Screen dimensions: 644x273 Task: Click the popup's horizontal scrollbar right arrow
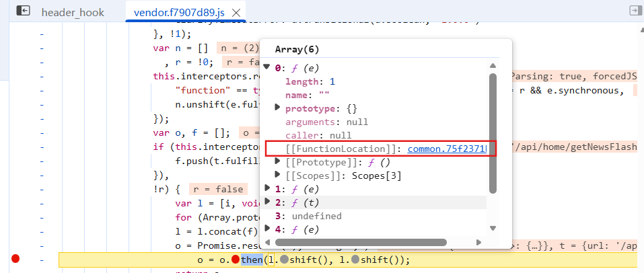[479, 241]
